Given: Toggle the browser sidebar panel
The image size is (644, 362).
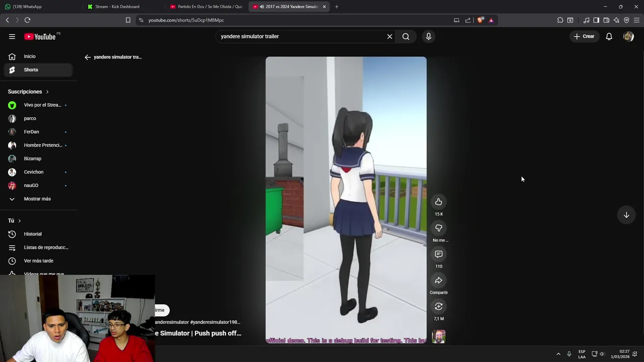Looking at the screenshot, I should (596, 20).
